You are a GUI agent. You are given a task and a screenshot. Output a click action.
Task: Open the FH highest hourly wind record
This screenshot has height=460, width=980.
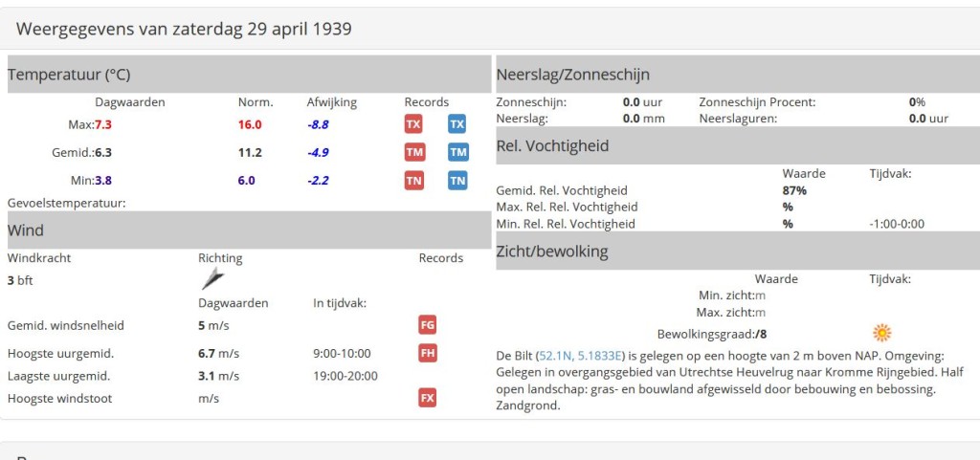(428, 353)
